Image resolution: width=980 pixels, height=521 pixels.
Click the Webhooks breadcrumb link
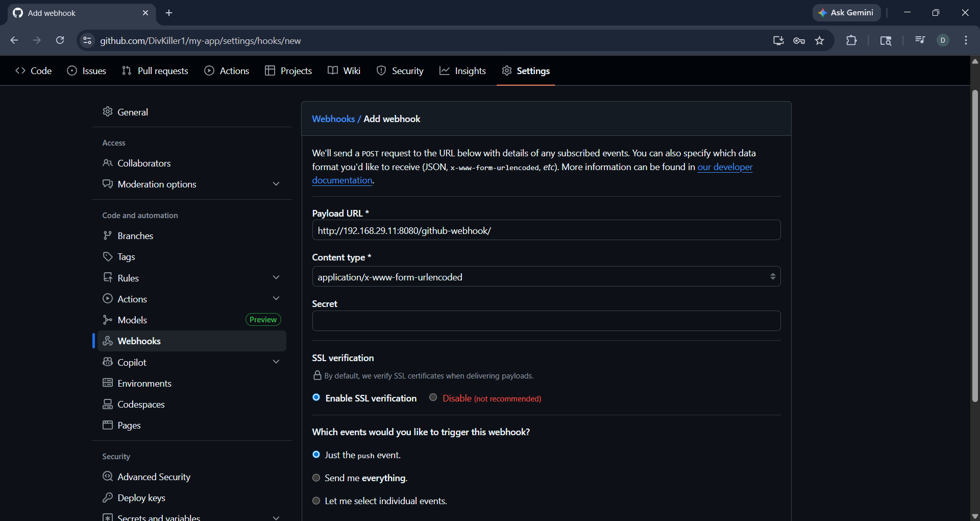coord(333,119)
